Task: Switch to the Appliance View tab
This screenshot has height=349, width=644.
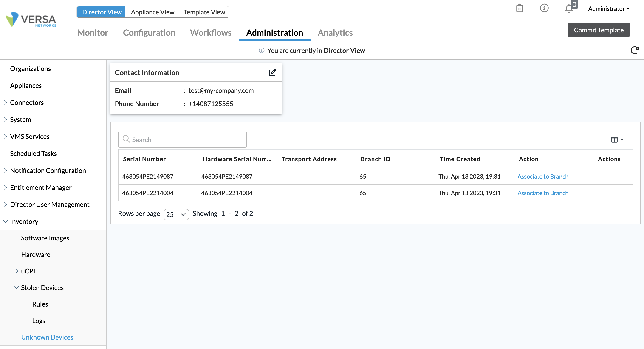Action: pyautogui.click(x=153, y=12)
